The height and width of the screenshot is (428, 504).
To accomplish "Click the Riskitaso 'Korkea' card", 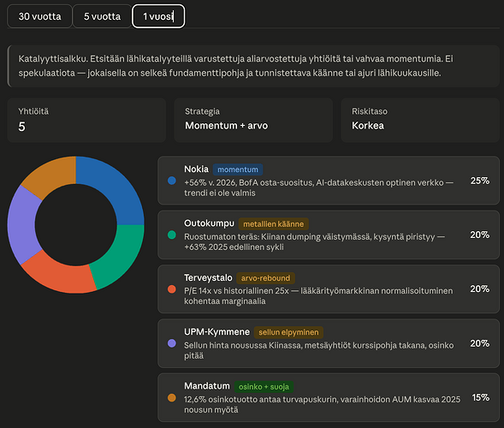I will 420,120.
